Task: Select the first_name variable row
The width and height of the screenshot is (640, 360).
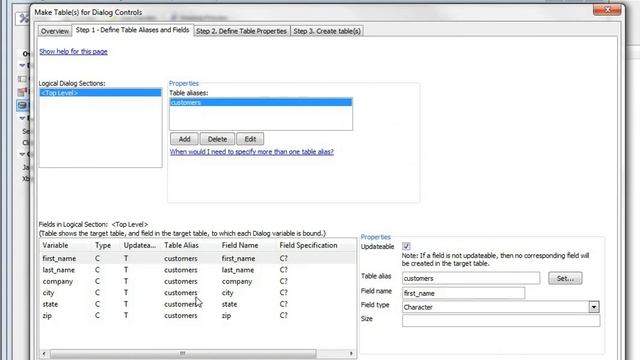Action: pos(198,258)
